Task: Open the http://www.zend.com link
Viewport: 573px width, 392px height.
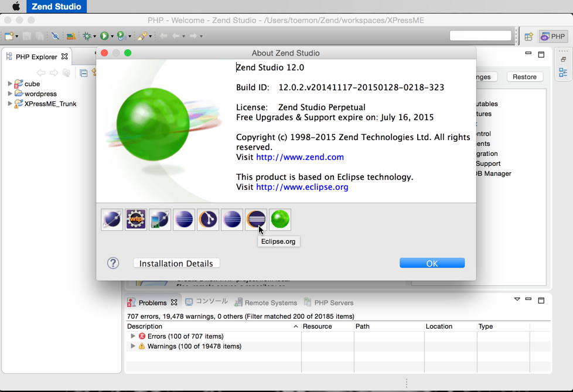Action: click(300, 157)
